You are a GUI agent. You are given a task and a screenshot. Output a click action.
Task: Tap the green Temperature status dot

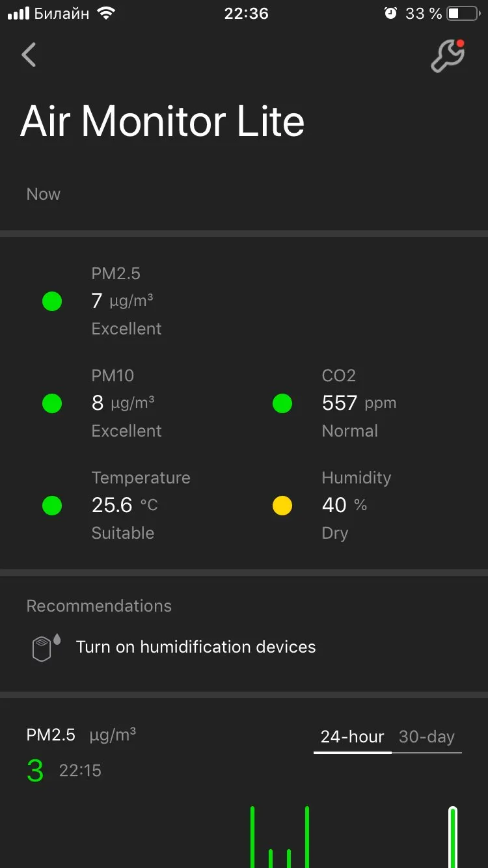click(52, 506)
